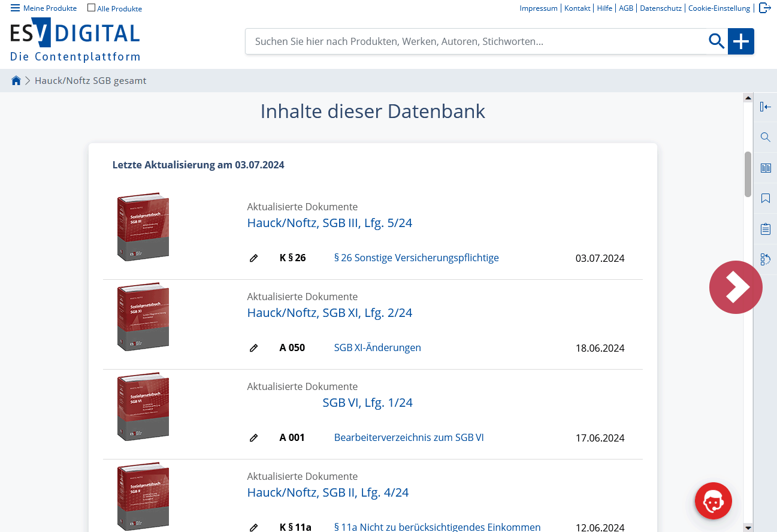
Task: Open Bearbeiterverzeichnis zum SGB VI
Action: (409, 437)
